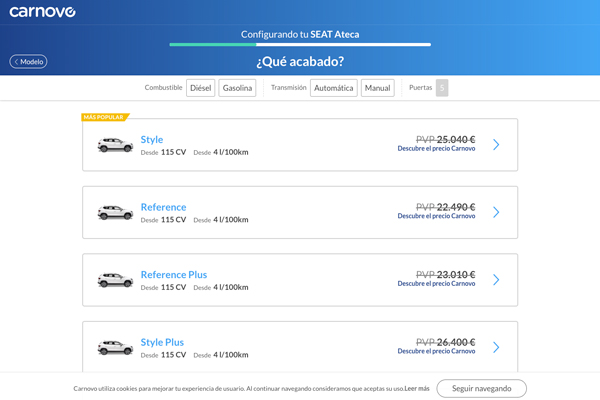Click Descubre el precio Carnovo for Reference

pyautogui.click(x=436, y=216)
